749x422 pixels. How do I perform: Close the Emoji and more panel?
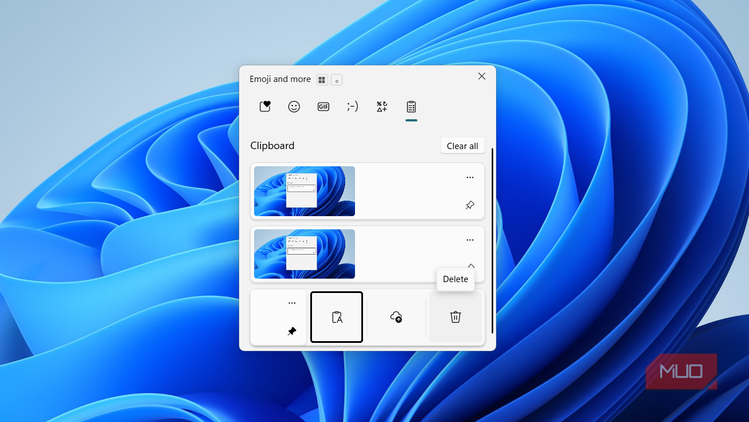click(x=482, y=76)
